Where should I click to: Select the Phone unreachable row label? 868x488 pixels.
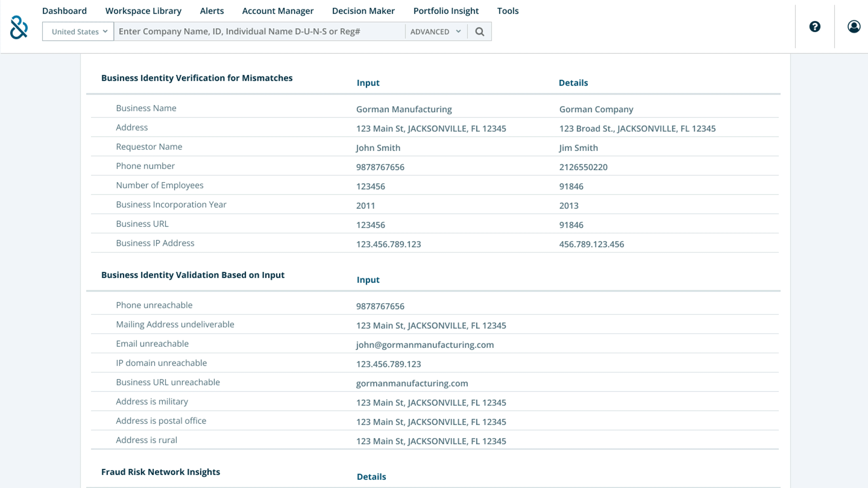pyautogui.click(x=154, y=305)
